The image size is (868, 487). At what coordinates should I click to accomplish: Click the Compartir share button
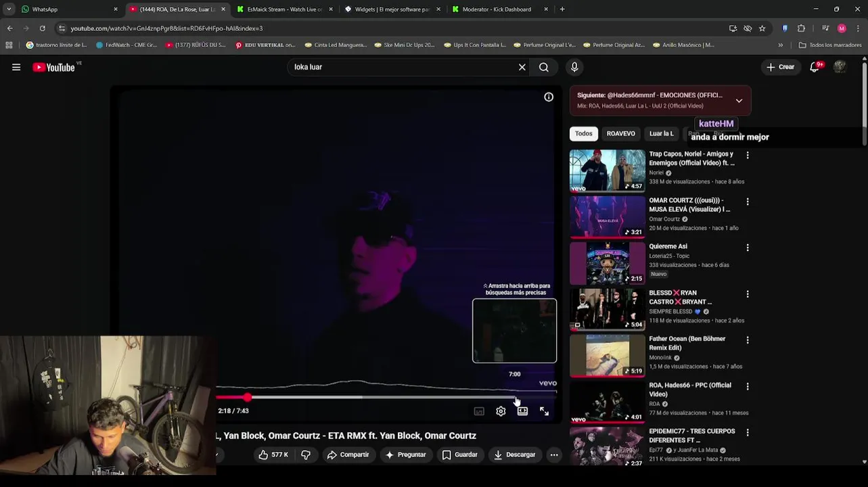click(x=348, y=455)
